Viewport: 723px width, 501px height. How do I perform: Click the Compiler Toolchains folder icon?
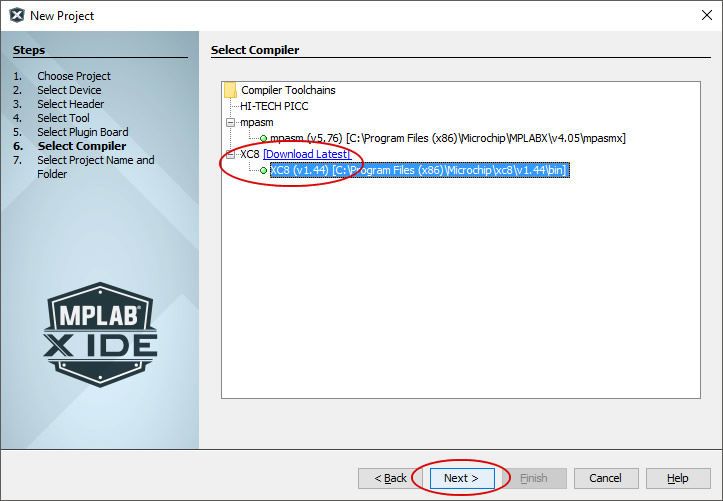coord(230,90)
